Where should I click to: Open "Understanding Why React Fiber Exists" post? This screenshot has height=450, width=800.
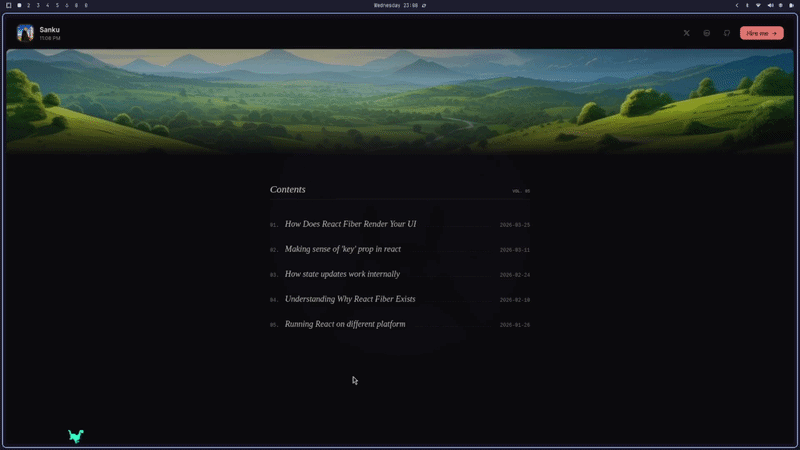click(350, 299)
